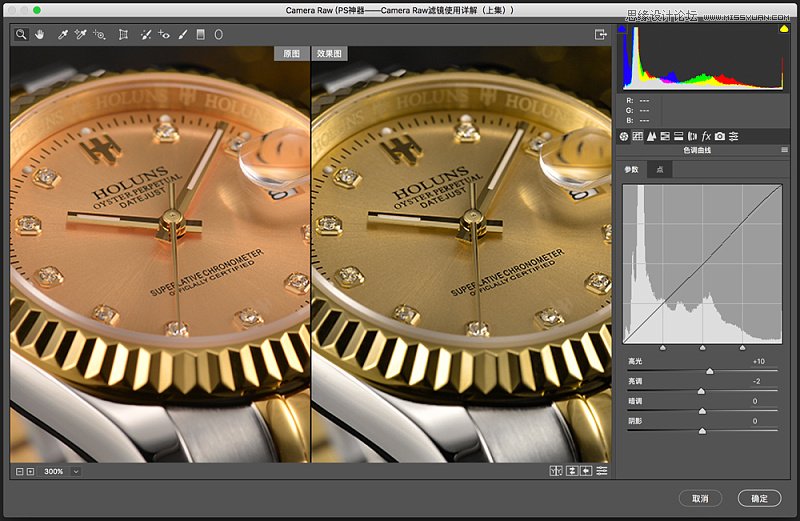800x521 pixels.
Task: Click the 高光 highlights slider handle
Action: tap(710, 371)
